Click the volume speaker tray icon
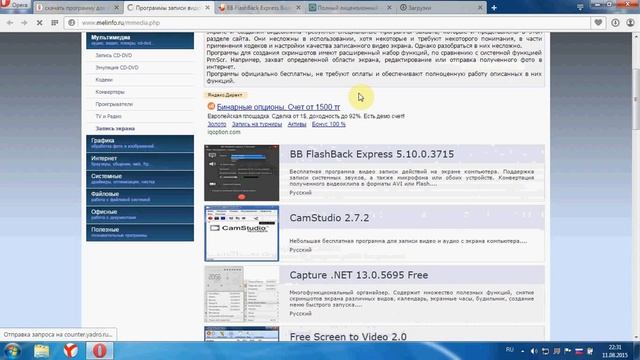Viewport: 640px width, 360px height. coord(534,351)
